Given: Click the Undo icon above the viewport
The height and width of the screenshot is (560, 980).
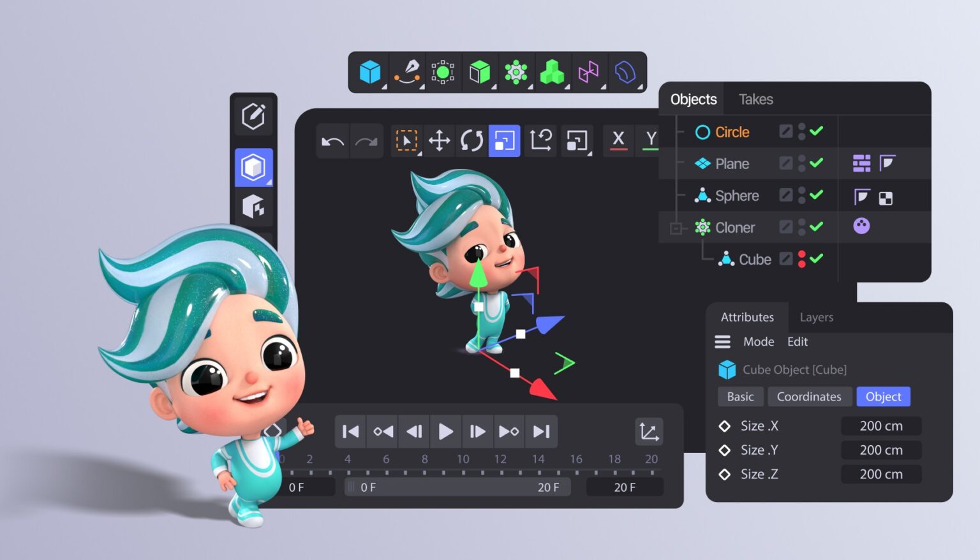Looking at the screenshot, I should tap(332, 140).
